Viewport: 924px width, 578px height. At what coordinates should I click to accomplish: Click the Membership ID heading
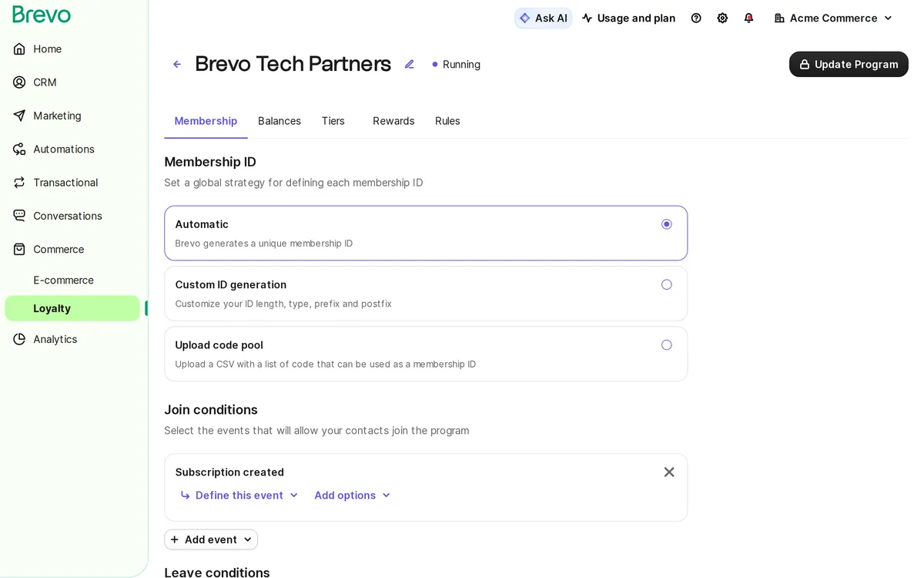pos(210,162)
